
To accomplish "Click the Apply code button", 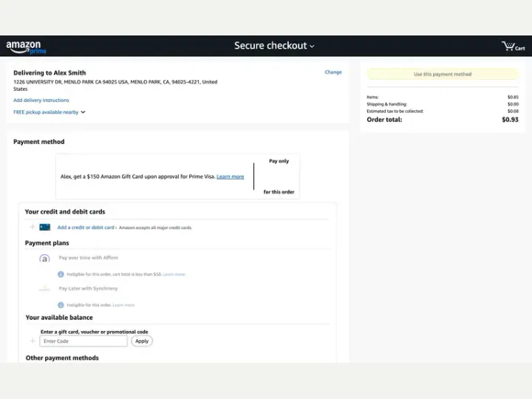I will pos(142,341).
